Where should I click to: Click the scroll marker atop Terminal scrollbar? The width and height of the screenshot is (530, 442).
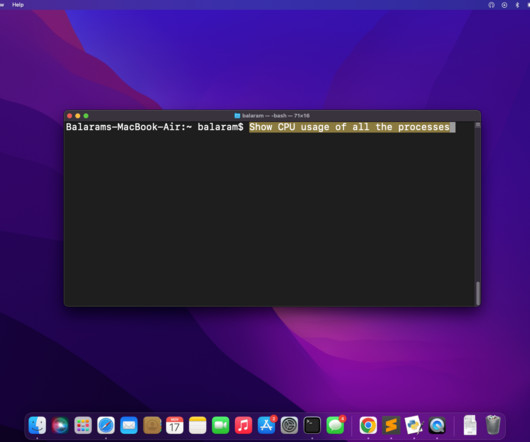tap(478, 125)
